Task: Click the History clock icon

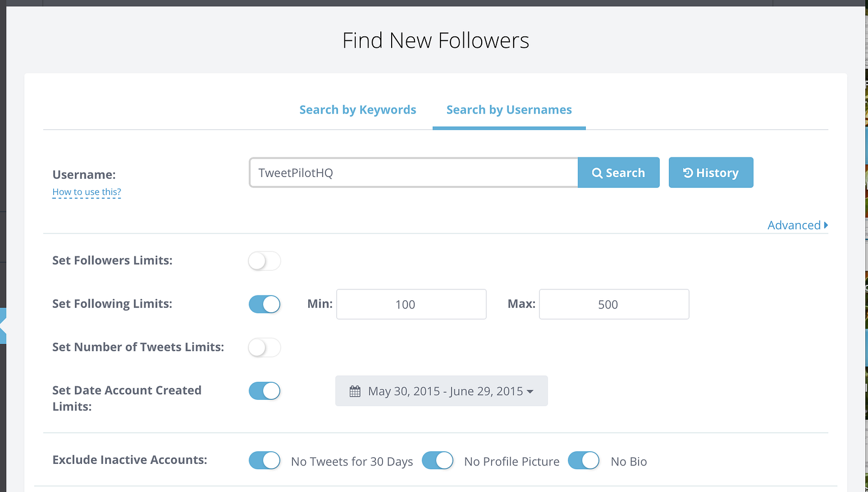Action: 688,173
